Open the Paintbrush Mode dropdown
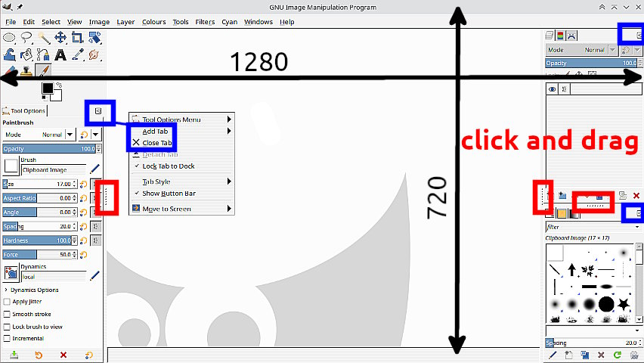This screenshot has width=644, height=363. 39,135
